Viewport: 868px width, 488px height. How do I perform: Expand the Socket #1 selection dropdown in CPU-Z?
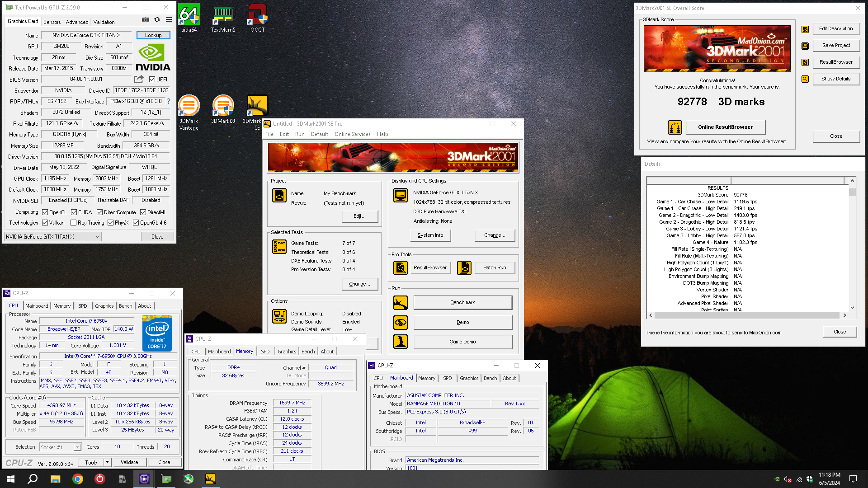point(77,447)
